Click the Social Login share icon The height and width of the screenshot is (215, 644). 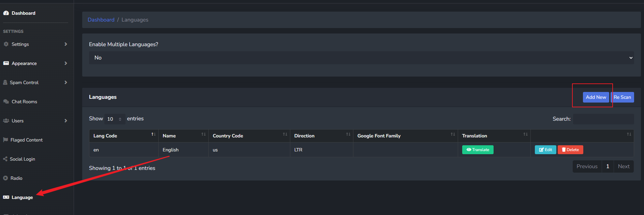click(x=5, y=159)
